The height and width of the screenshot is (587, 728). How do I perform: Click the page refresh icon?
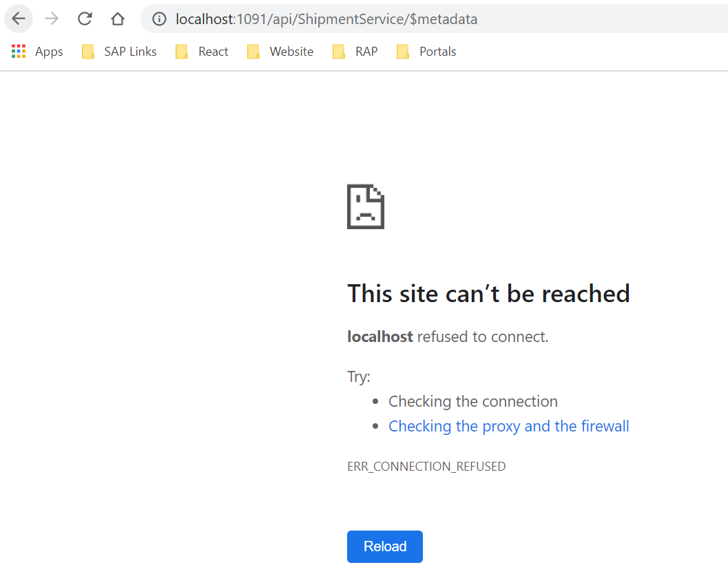tap(84, 19)
